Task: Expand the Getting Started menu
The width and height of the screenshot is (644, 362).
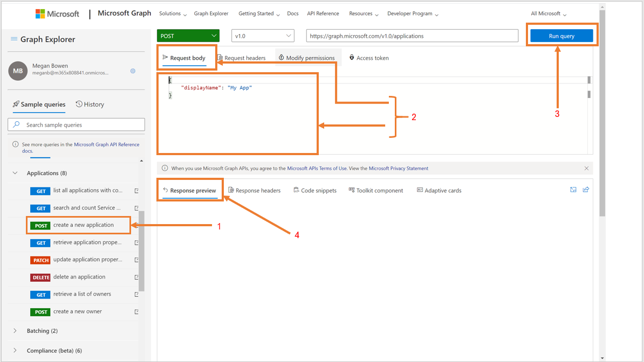Action: tap(259, 13)
